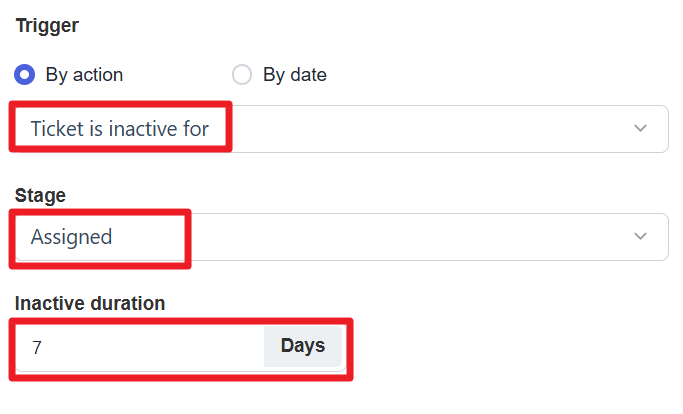Select the "By action" radio button

pyautogui.click(x=26, y=75)
